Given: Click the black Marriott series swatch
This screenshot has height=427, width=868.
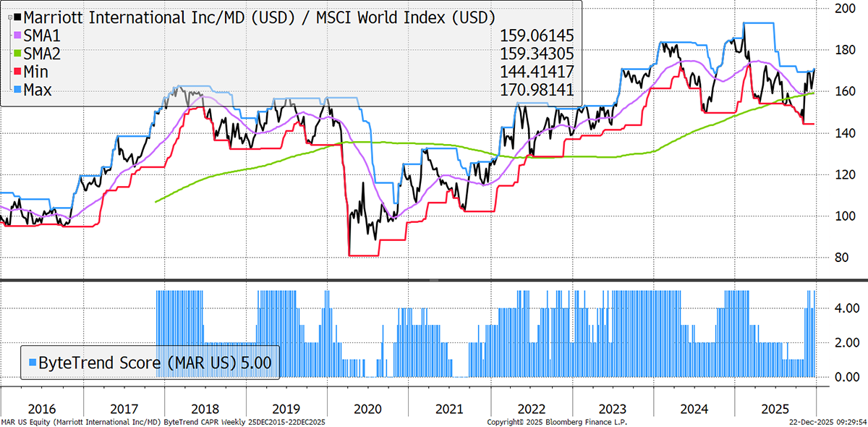Looking at the screenshot, I should (18, 16).
